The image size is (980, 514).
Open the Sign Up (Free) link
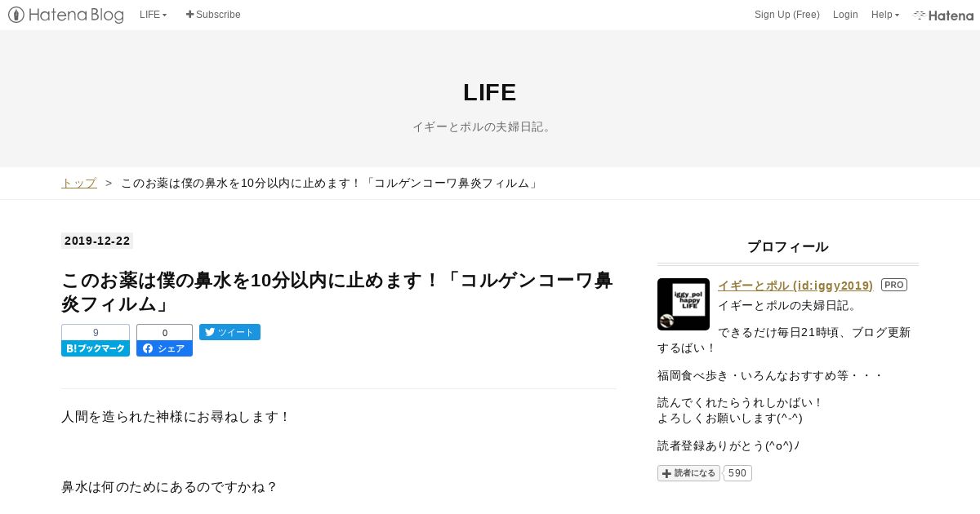(786, 15)
